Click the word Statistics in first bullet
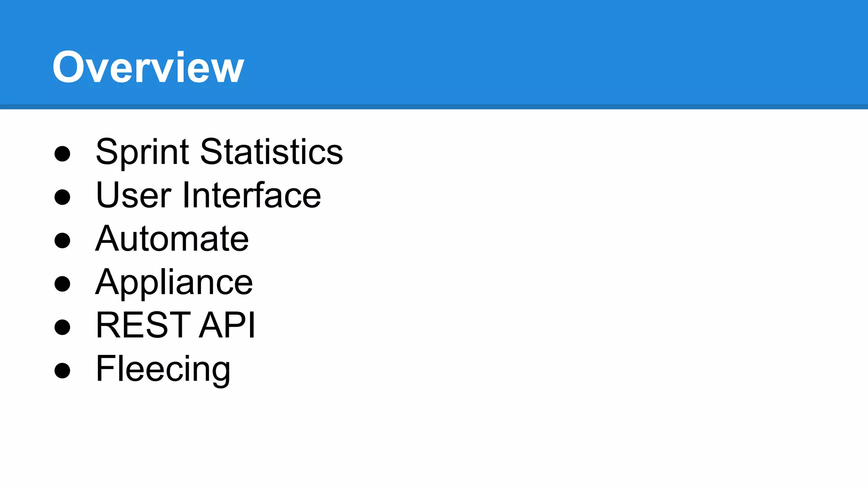The height and width of the screenshot is (488, 868). (x=272, y=151)
